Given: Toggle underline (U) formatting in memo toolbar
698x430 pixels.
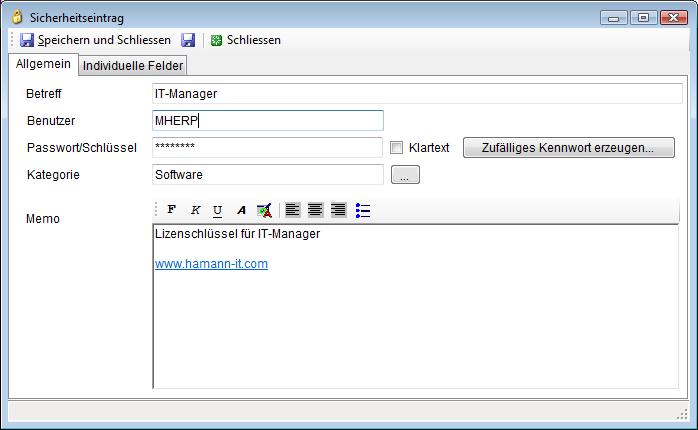Looking at the screenshot, I should point(217,210).
